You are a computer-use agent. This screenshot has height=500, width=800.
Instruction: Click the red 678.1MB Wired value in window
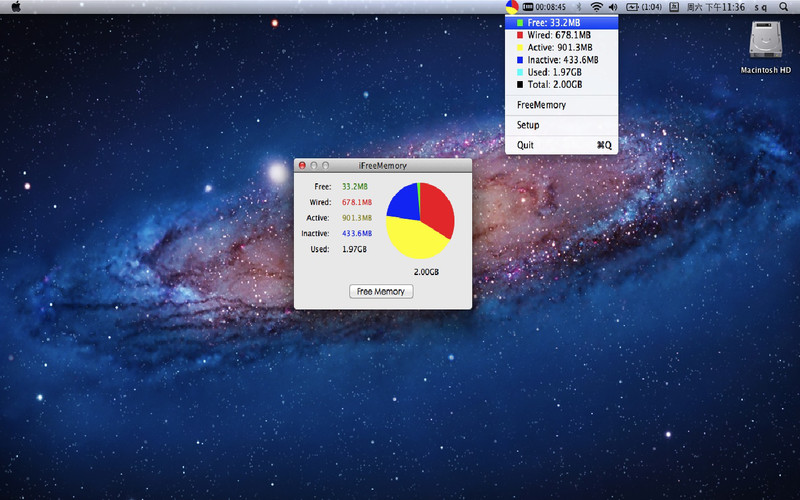point(357,202)
